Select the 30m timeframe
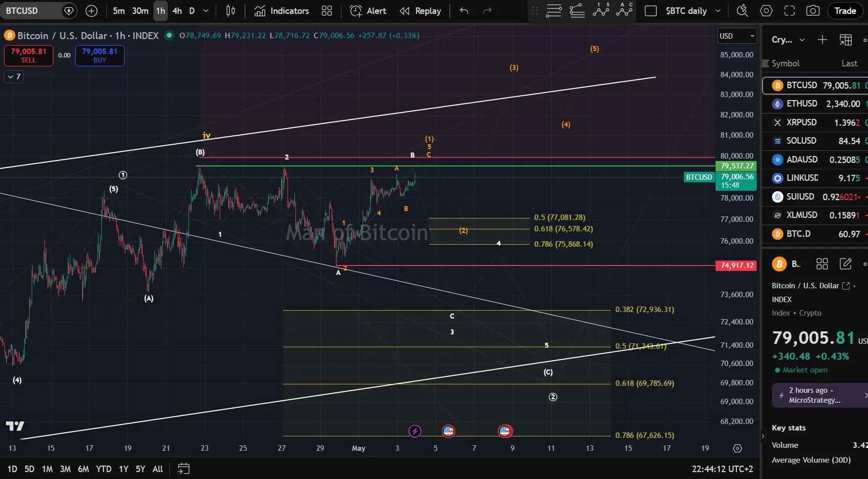 140,11
